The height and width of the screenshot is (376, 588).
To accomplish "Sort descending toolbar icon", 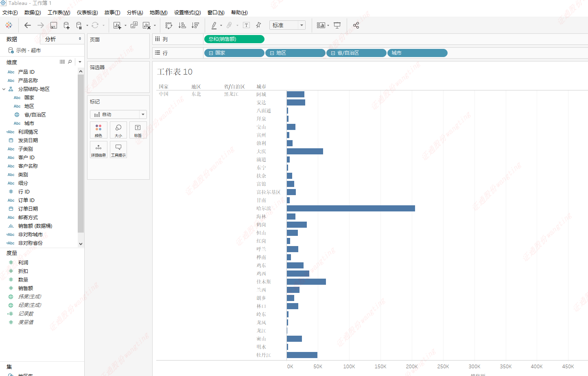I will click(195, 25).
